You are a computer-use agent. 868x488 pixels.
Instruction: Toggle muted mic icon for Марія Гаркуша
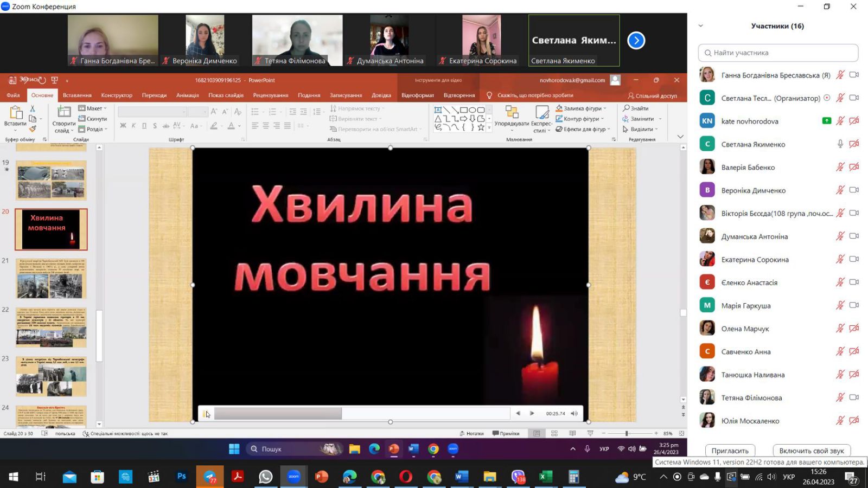[840, 305]
